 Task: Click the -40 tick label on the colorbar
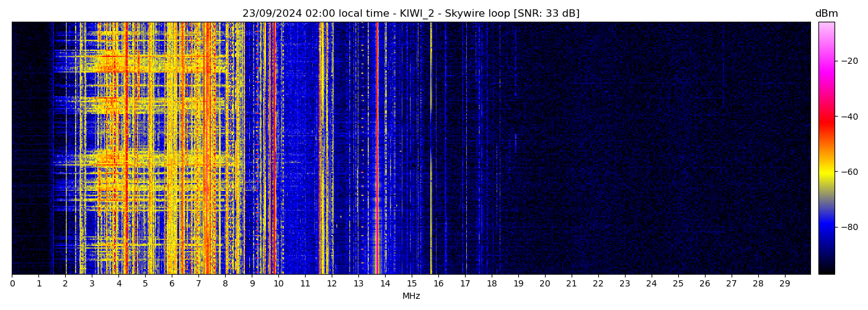849,117
